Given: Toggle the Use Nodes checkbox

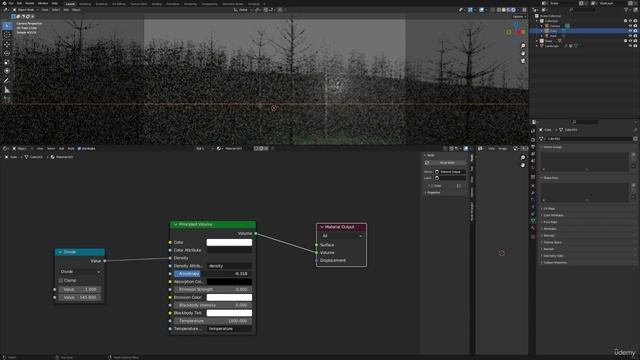Looking at the screenshot, I should click(79, 149).
